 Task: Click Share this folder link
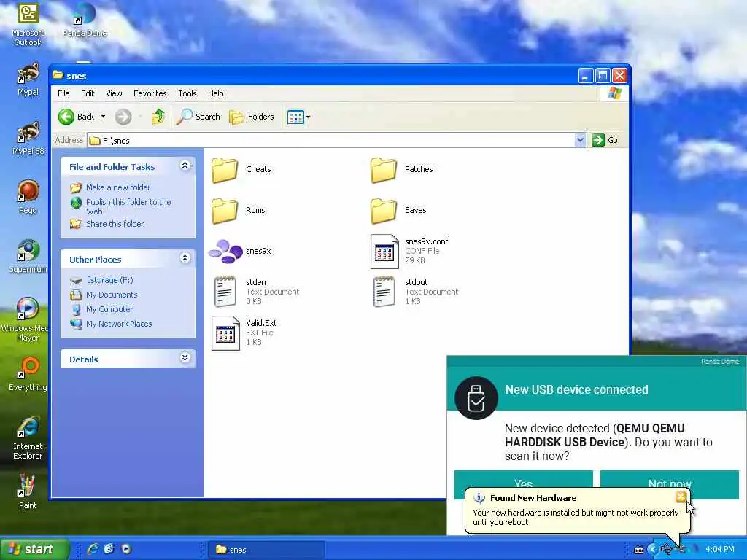(x=115, y=224)
